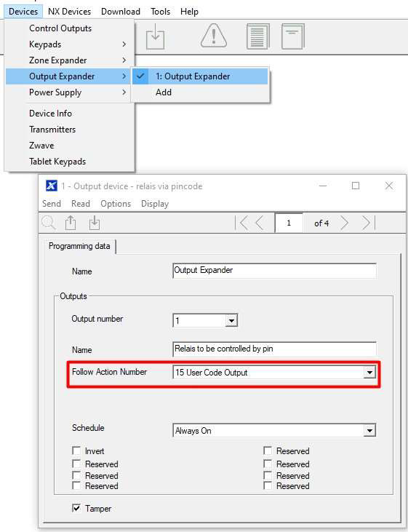Click the upload send icon in device toolbar
Viewport: 408px width, 532px height.
(71, 223)
